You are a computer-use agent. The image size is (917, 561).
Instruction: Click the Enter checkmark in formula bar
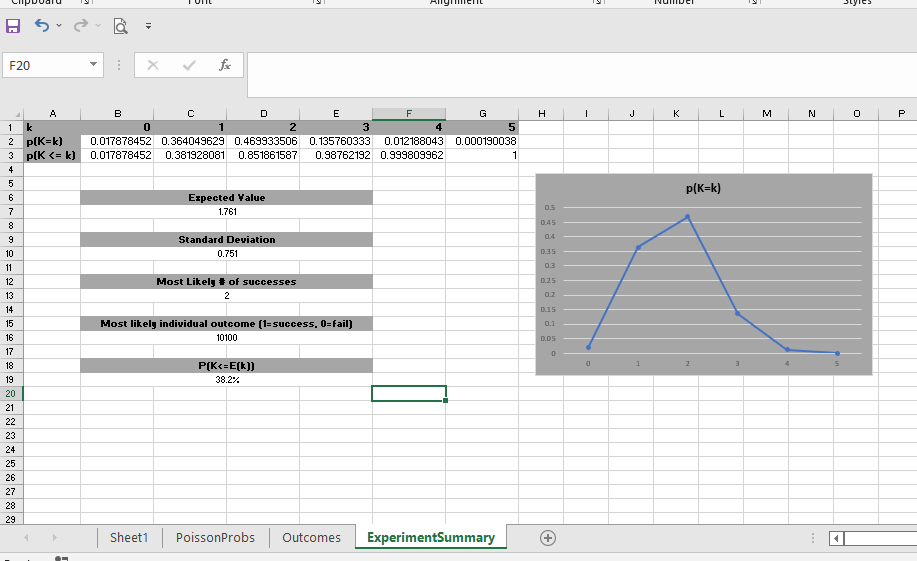(x=189, y=65)
